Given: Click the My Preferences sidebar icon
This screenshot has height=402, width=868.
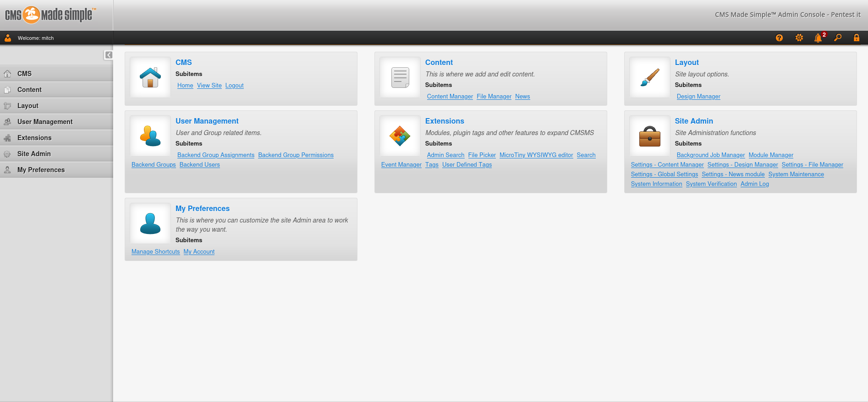Looking at the screenshot, I should tap(7, 170).
